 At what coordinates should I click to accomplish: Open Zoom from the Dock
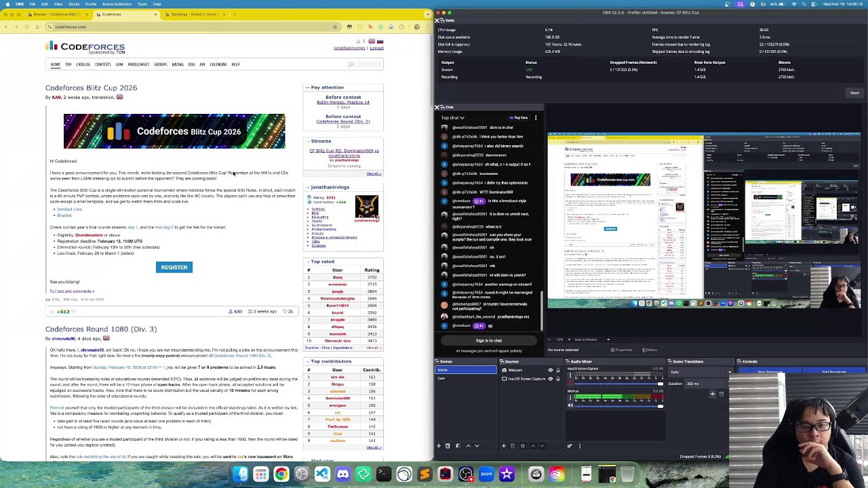click(486, 474)
